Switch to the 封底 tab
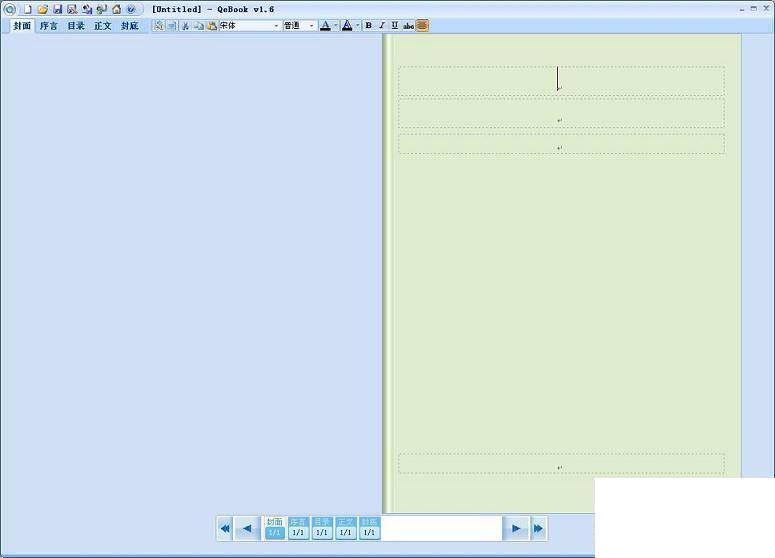The height and width of the screenshot is (558, 775). coord(129,26)
